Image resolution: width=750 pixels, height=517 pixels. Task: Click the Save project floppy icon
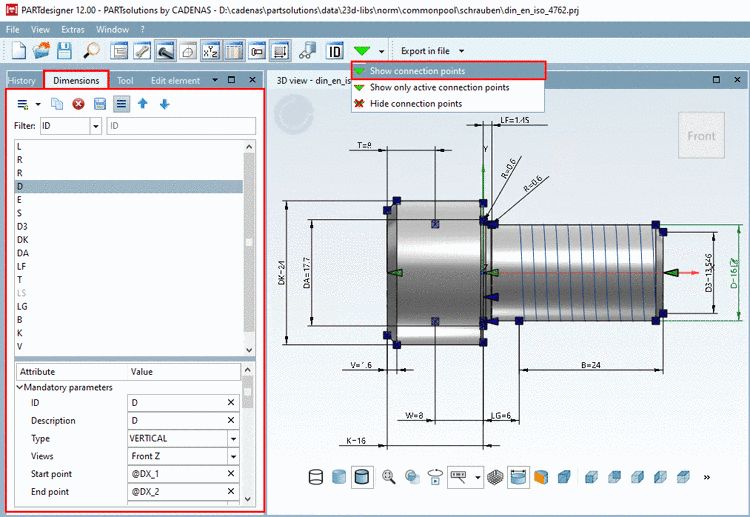coord(65,50)
